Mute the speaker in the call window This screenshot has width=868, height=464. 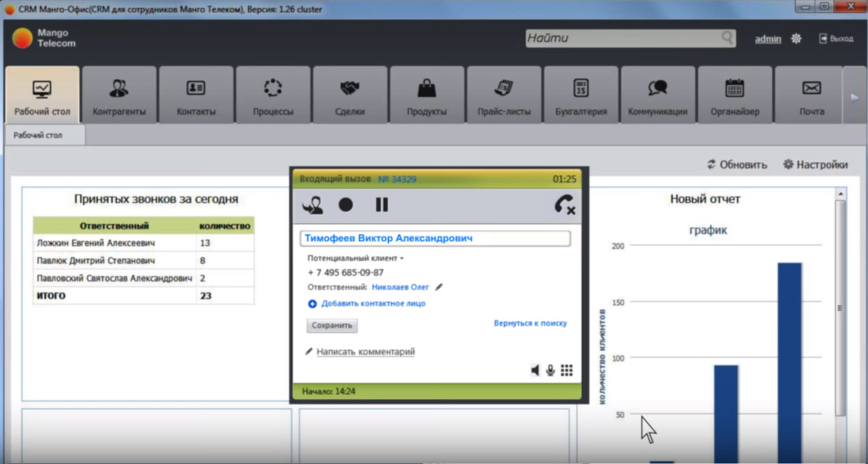[534, 370]
